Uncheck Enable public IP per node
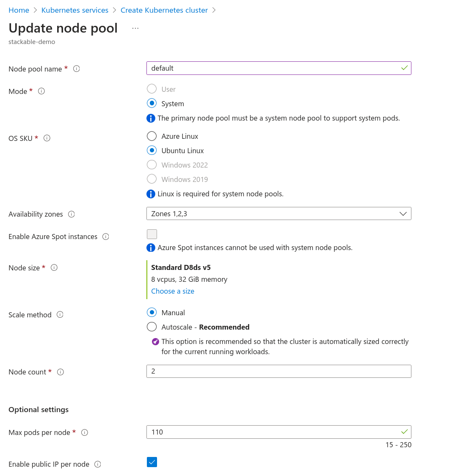The width and height of the screenshot is (455, 476). click(x=152, y=462)
